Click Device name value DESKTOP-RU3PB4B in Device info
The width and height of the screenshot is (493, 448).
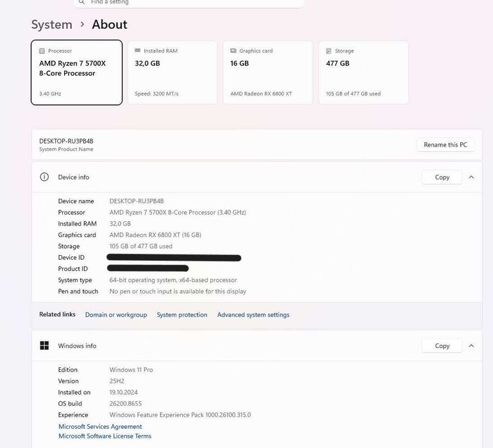click(137, 201)
